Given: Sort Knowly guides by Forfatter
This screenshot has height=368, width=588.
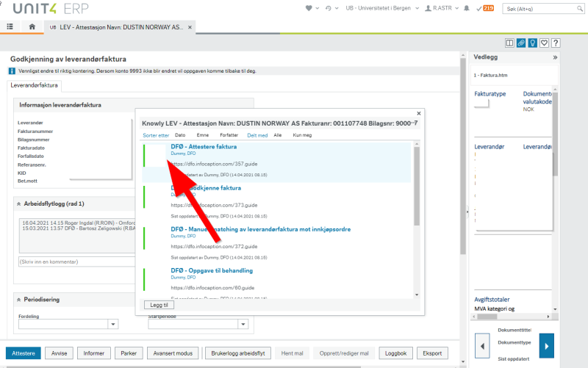Looking at the screenshot, I should pyautogui.click(x=229, y=135).
